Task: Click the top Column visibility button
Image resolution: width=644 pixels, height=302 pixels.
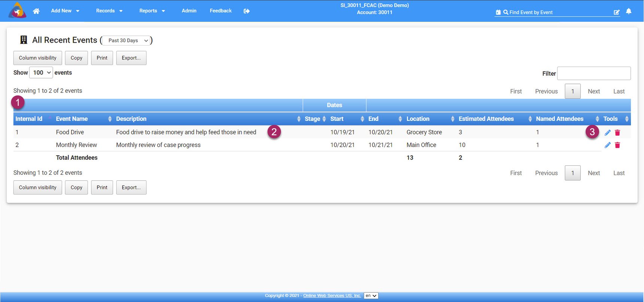Action: point(38,58)
